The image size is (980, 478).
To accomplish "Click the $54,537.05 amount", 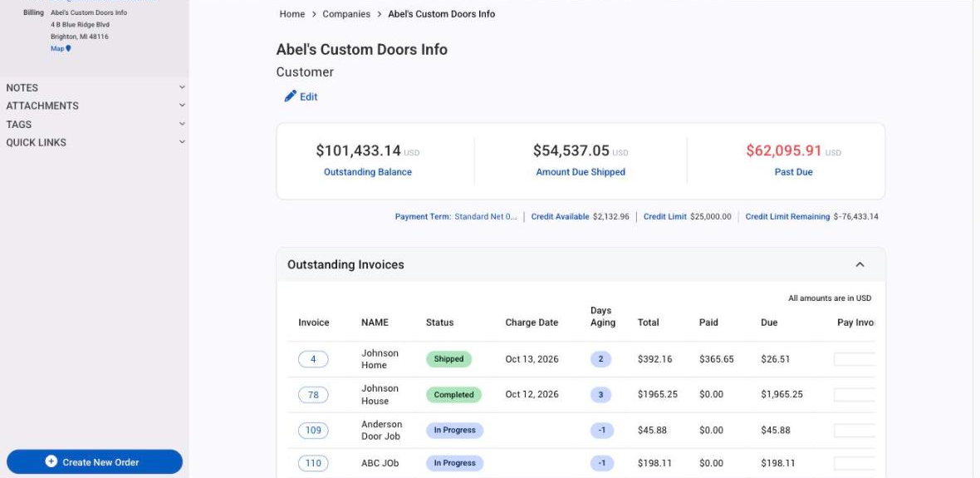I will [571, 150].
